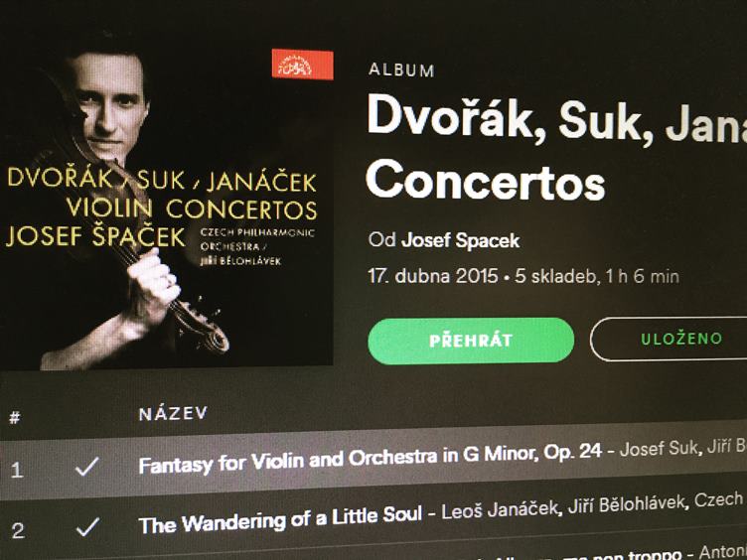747x560 pixels.
Task: Click the NÁZEV column header
Action: (174, 413)
